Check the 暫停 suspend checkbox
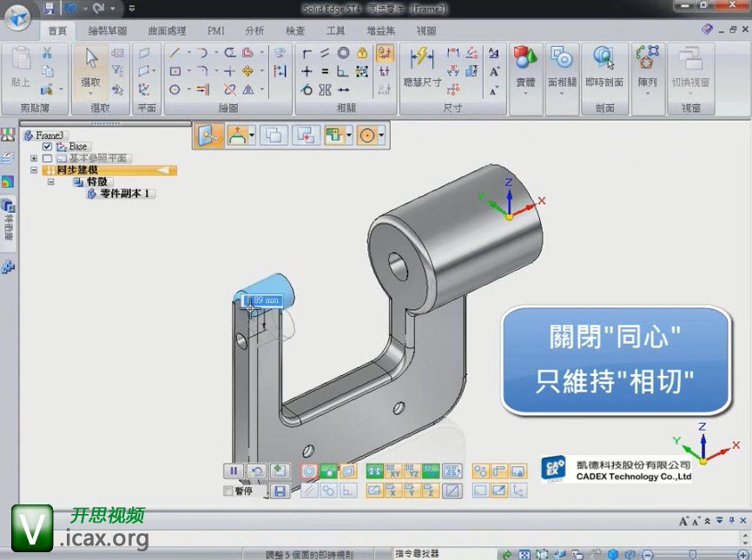752x560 pixels. tap(228, 491)
